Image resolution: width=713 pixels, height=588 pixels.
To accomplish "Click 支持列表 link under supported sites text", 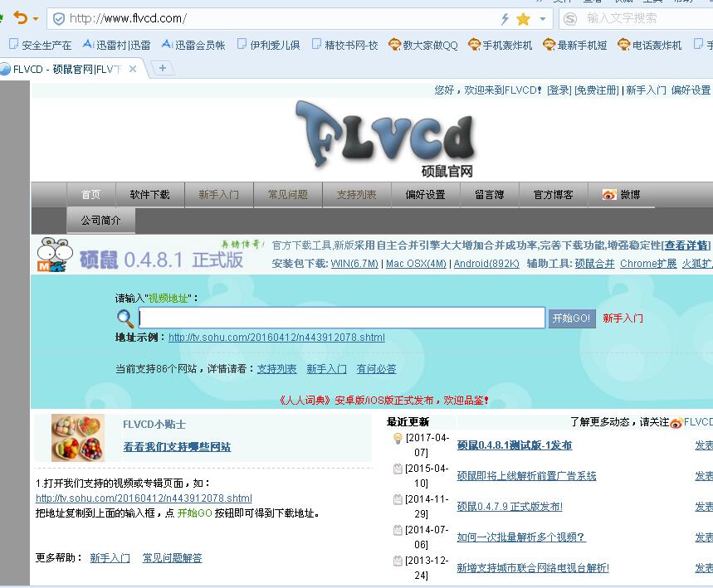I will [x=277, y=369].
